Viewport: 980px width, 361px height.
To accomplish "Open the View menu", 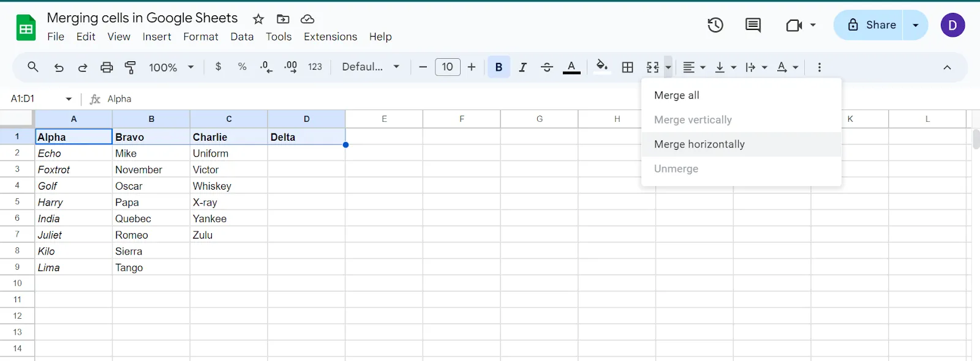I will (119, 37).
